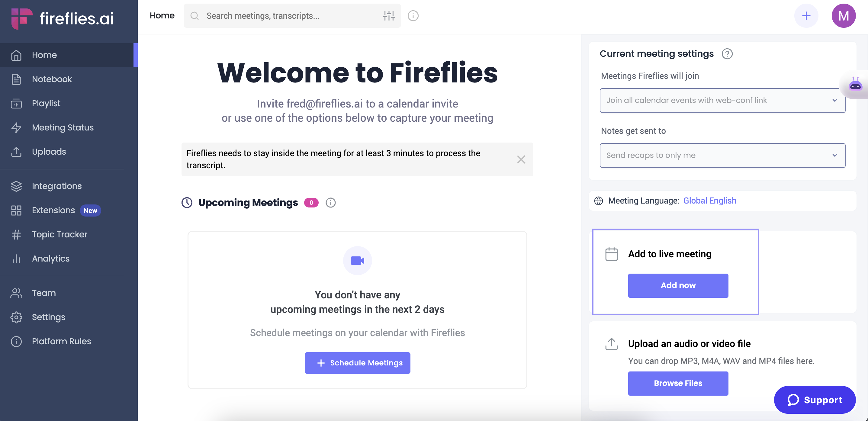
Task: Click the search bar dropdown grid icon
Action: [389, 15]
